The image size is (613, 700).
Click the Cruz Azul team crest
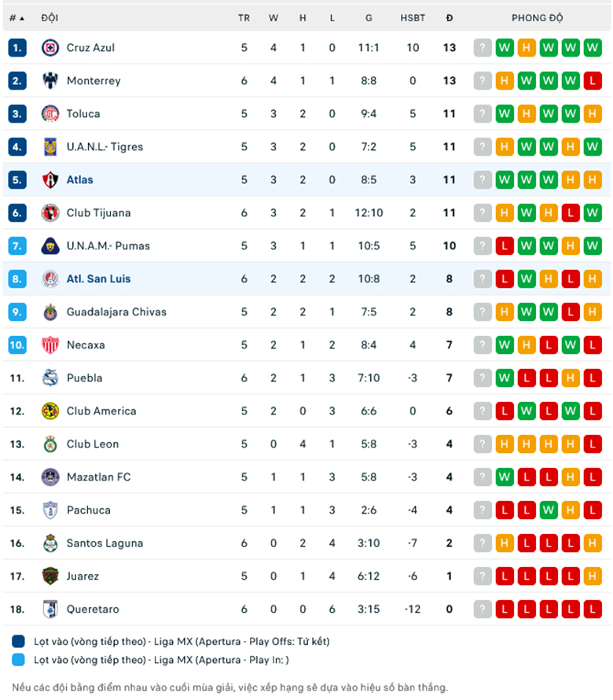(50, 48)
